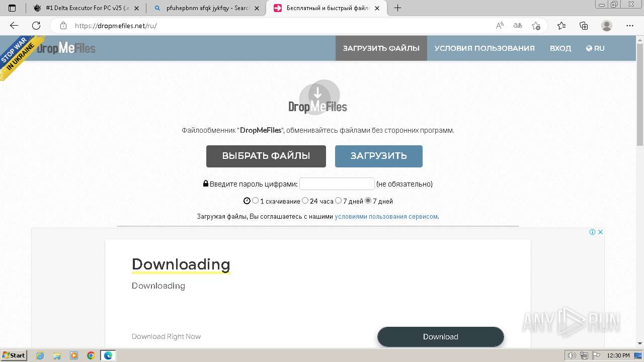The width and height of the screenshot is (644, 362).
Task: Close the DropMeFiles tab
Action: (x=377, y=8)
